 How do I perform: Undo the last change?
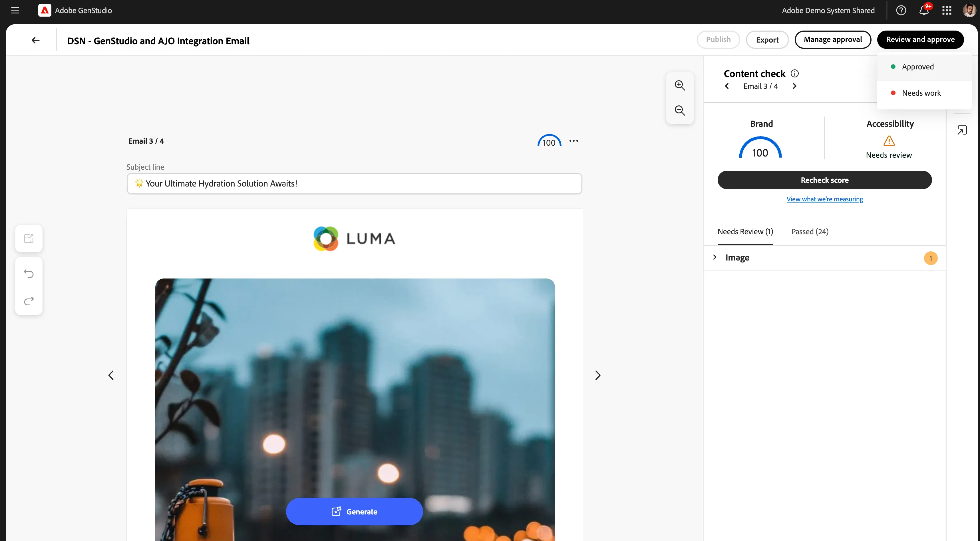point(29,274)
